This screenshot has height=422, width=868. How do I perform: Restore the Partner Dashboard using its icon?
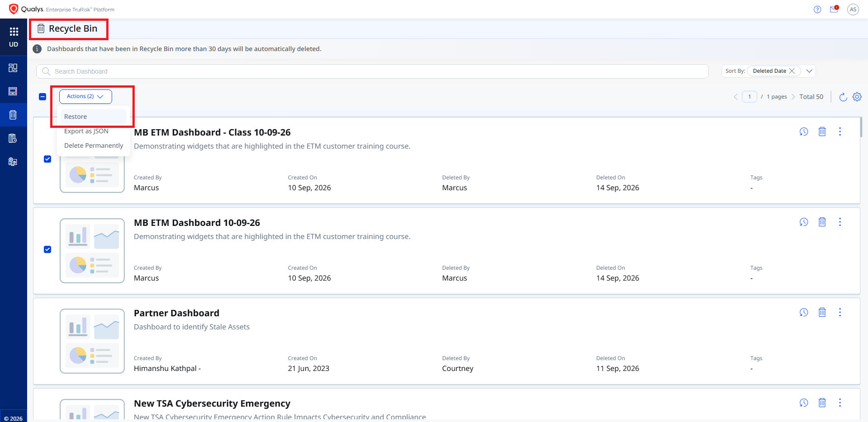coord(804,312)
